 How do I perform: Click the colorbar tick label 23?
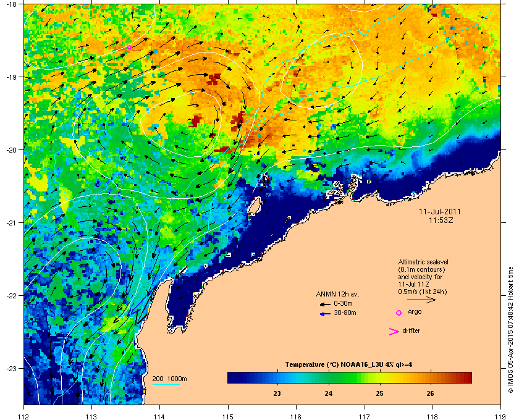tap(277, 393)
